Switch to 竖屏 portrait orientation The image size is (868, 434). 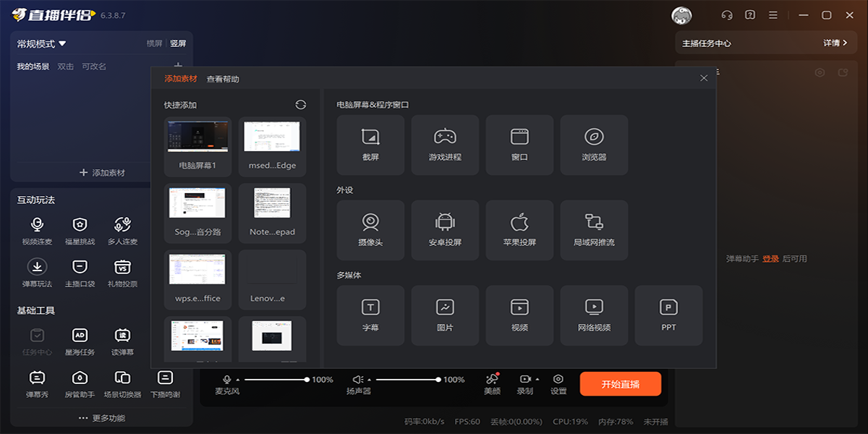coord(178,43)
